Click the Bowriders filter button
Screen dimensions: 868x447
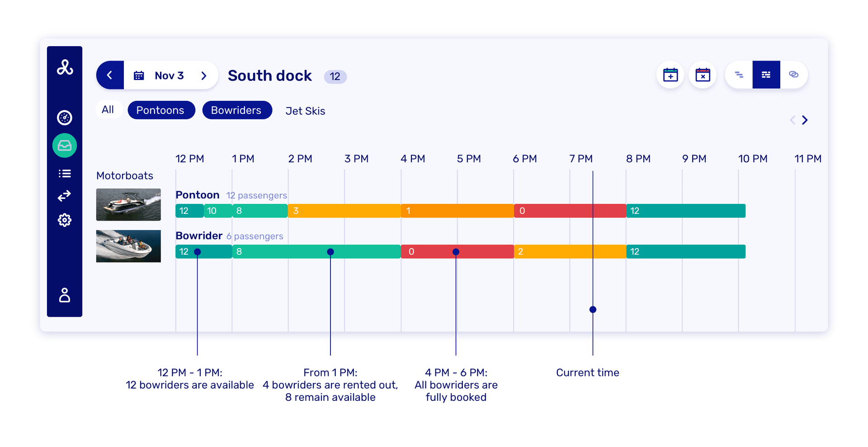pyautogui.click(x=237, y=110)
